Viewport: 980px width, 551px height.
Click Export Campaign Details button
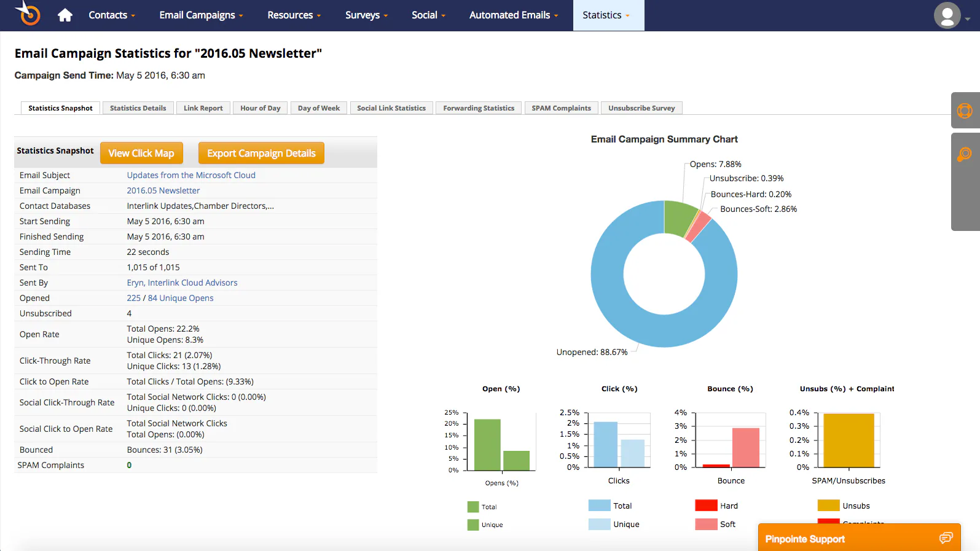pyautogui.click(x=261, y=153)
